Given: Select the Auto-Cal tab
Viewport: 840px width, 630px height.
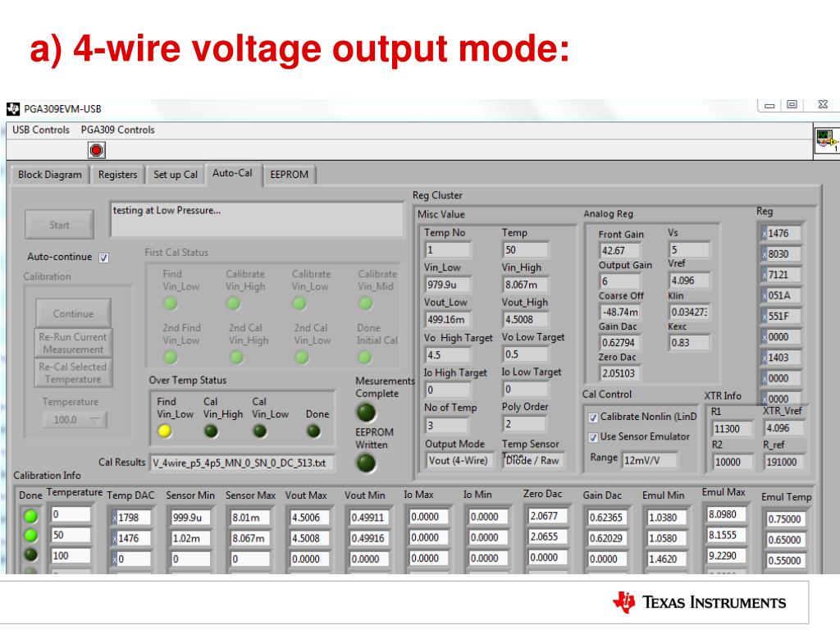Looking at the screenshot, I should click(x=232, y=173).
